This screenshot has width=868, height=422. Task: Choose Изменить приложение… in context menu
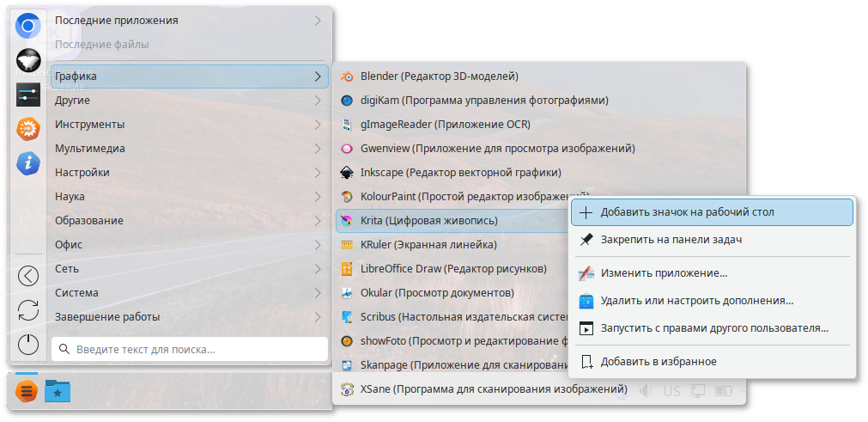point(712,273)
